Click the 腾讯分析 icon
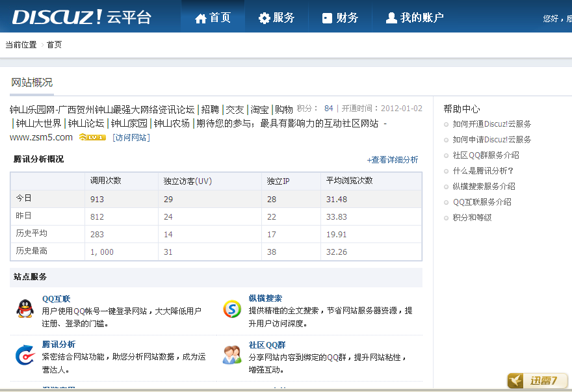The width and height of the screenshot is (572, 392). (x=25, y=355)
